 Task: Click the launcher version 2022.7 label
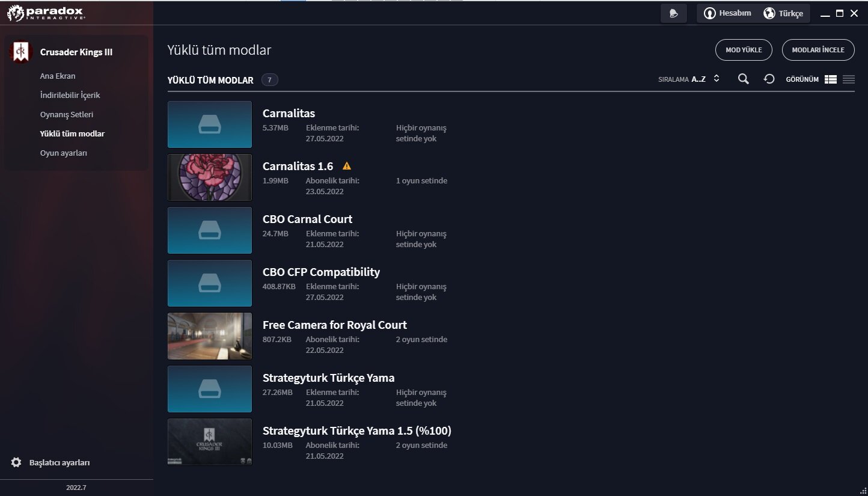[x=76, y=488]
